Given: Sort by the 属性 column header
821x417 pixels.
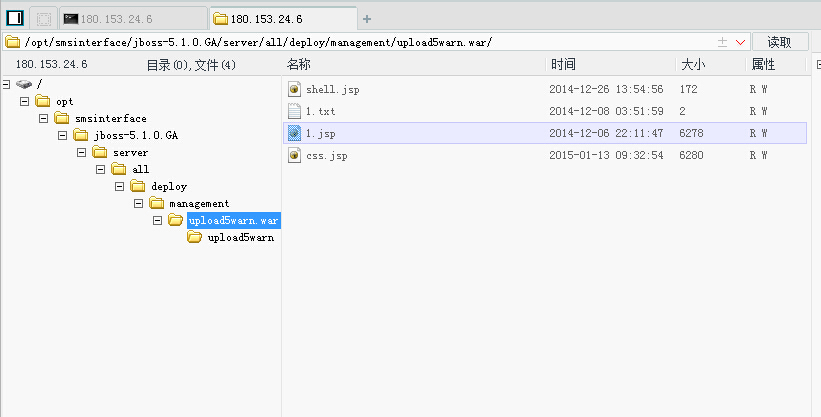Looking at the screenshot, I should tap(763, 64).
